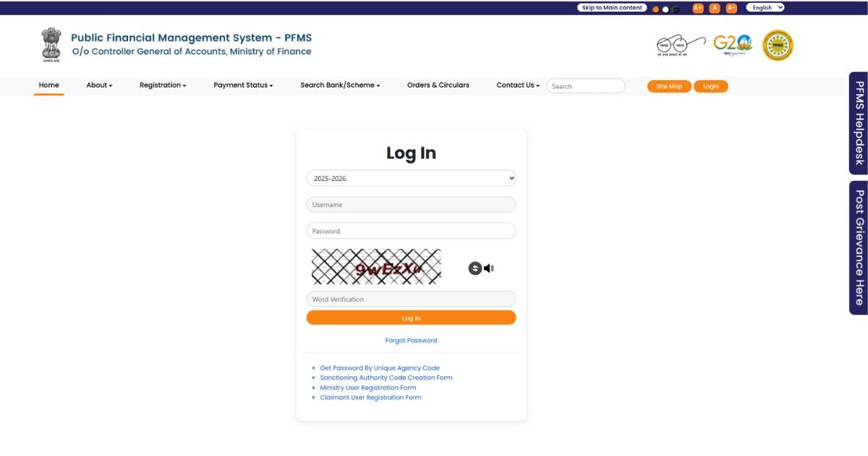
Task: Decrease font size with A- button
Action: 731,8
